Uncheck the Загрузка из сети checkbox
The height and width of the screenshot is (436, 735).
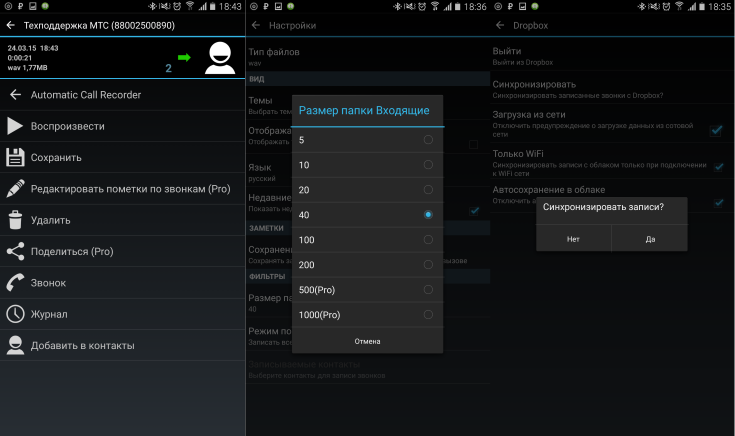(716, 130)
